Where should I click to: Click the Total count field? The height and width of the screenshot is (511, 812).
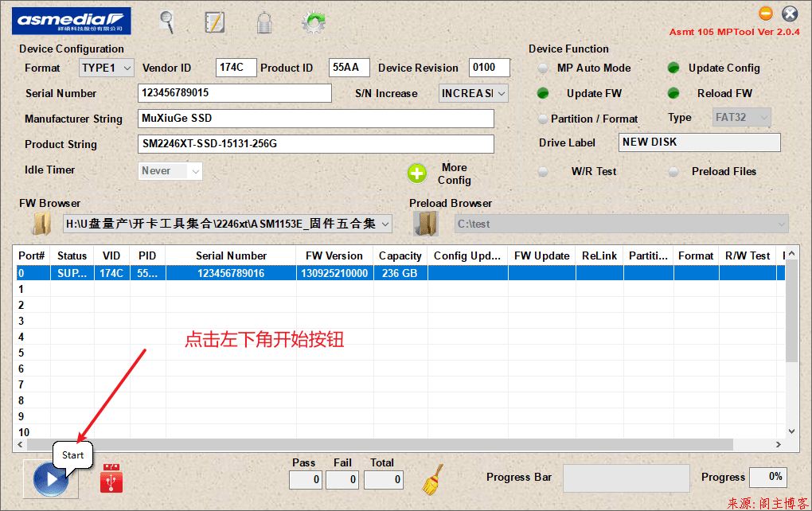383,479
